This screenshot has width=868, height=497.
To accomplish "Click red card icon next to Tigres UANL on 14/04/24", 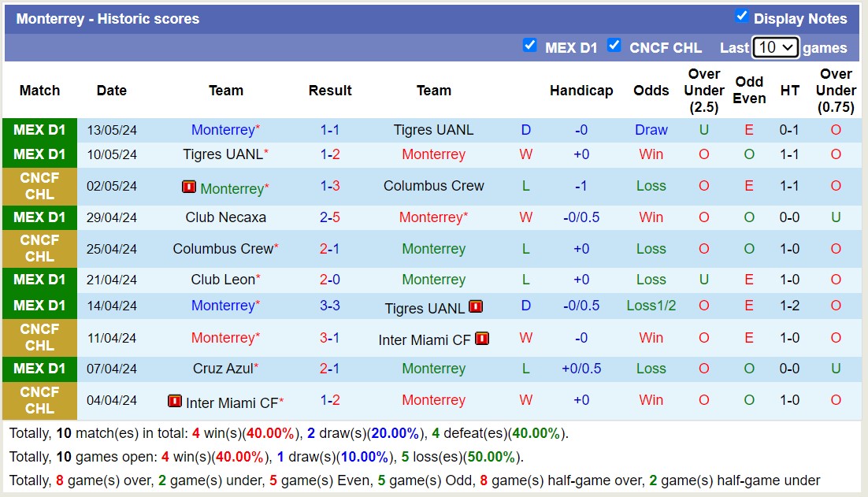I will (476, 306).
